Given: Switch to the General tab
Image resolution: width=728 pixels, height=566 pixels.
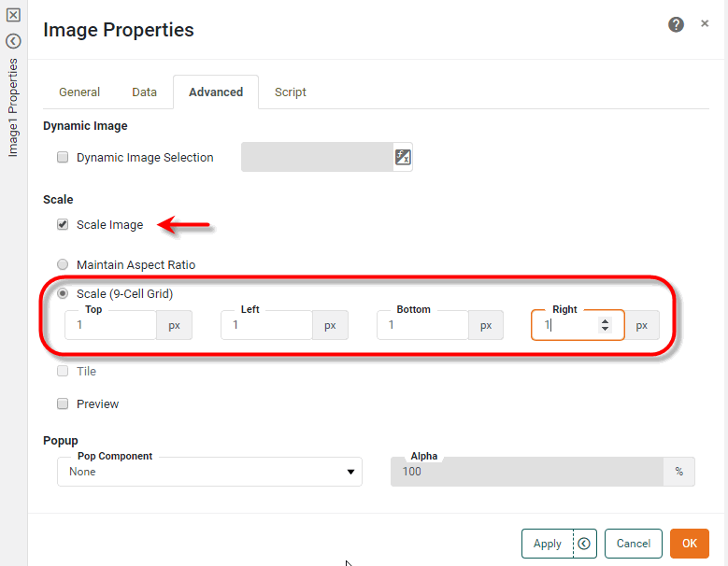Looking at the screenshot, I should tap(79, 92).
